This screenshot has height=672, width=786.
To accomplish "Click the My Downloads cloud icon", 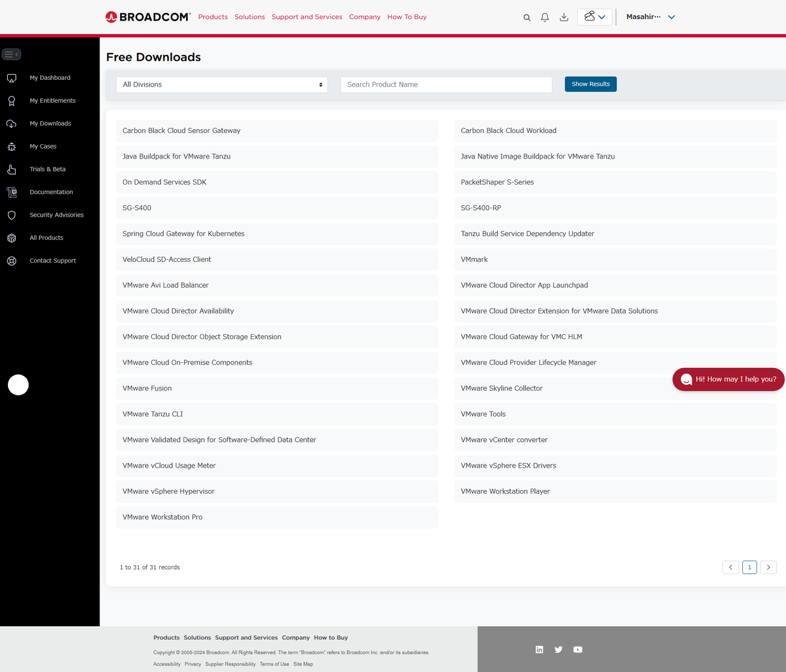I will 12,124.
